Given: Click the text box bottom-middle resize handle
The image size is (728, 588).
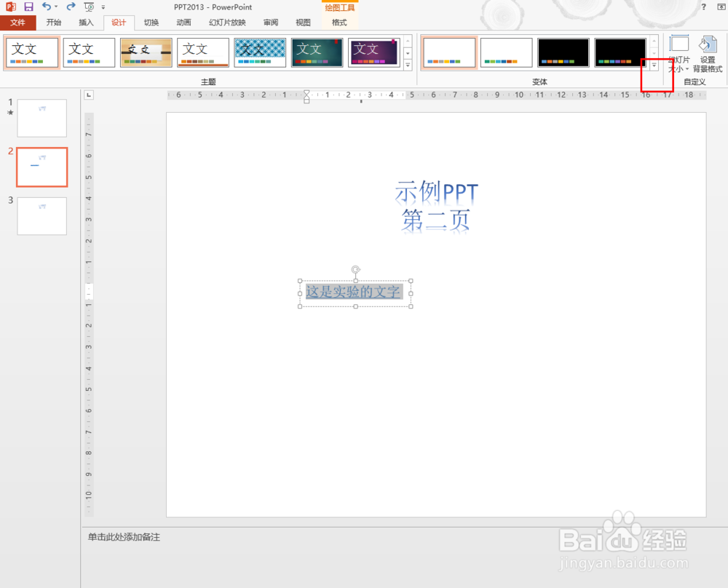Looking at the screenshot, I should point(356,306).
